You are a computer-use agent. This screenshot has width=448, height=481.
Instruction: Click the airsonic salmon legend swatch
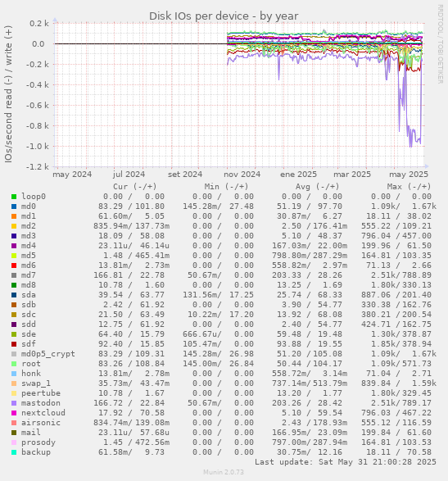(x=14, y=423)
